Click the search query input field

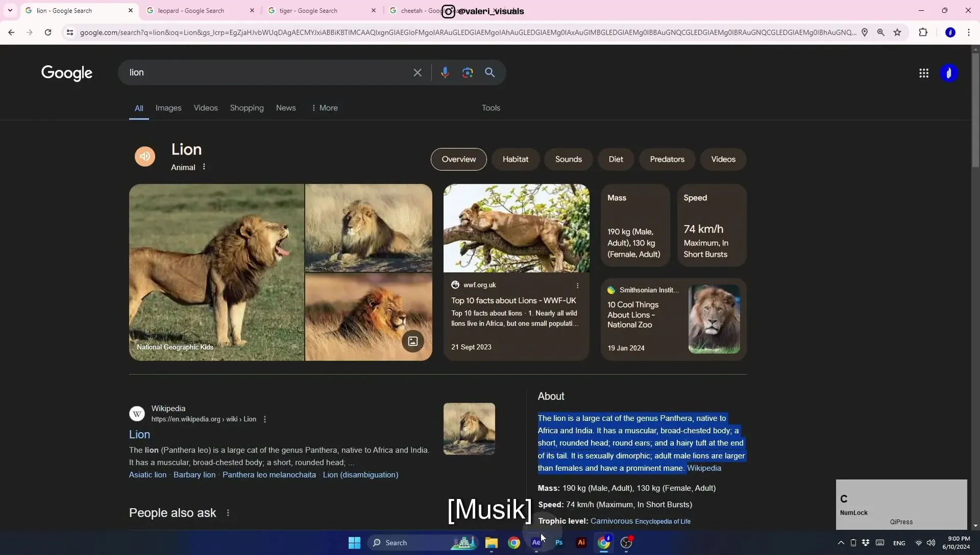click(268, 72)
